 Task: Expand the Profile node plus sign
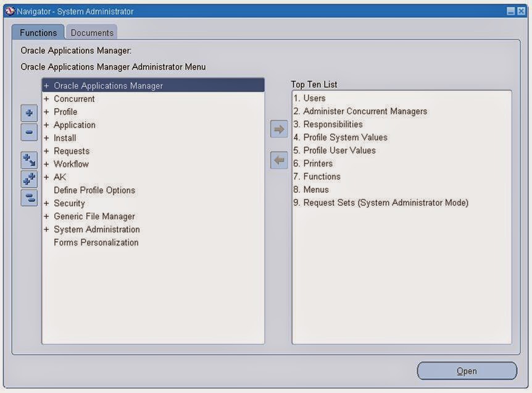pos(46,112)
